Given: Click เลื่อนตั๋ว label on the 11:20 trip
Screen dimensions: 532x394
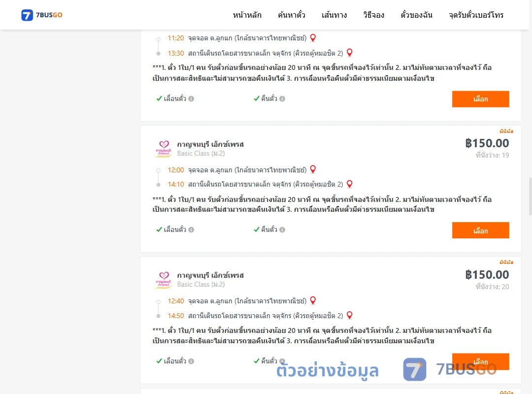Looking at the screenshot, I should tap(175, 98).
